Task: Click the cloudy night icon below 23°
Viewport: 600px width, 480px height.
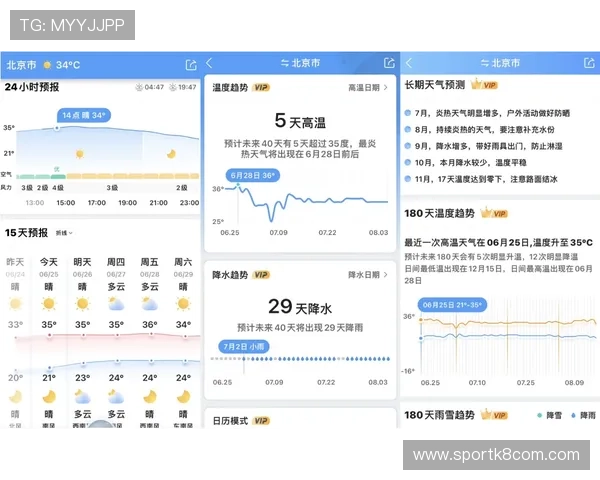Action: (x=82, y=397)
